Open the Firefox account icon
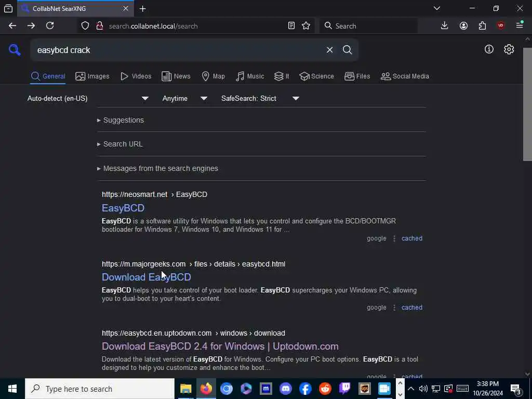This screenshot has width=532, height=399. 463,26
